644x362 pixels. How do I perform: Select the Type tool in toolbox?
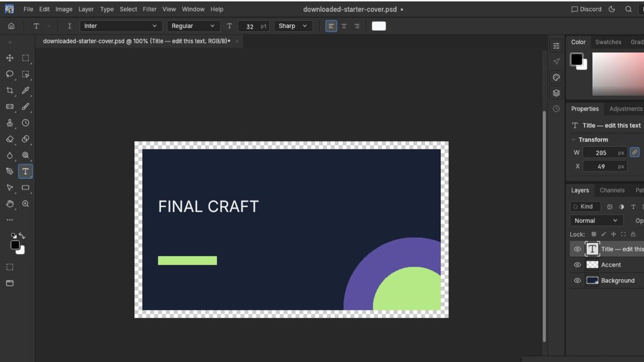[x=25, y=171]
